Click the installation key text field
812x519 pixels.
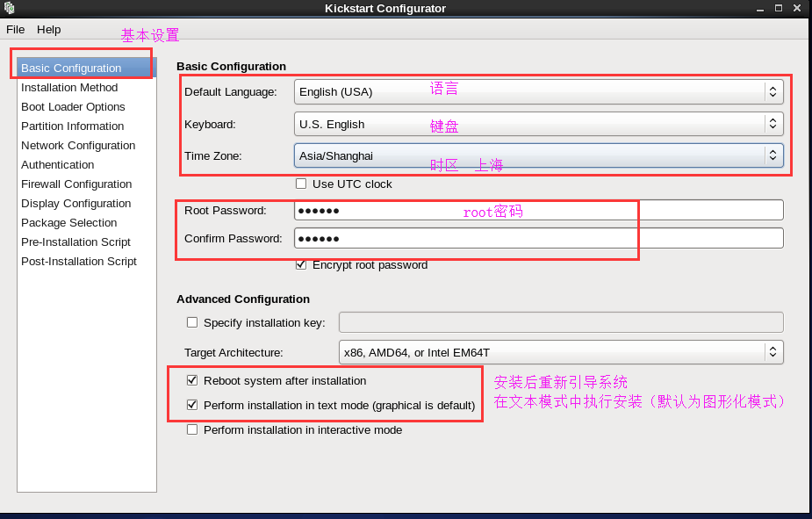point(561,322)
